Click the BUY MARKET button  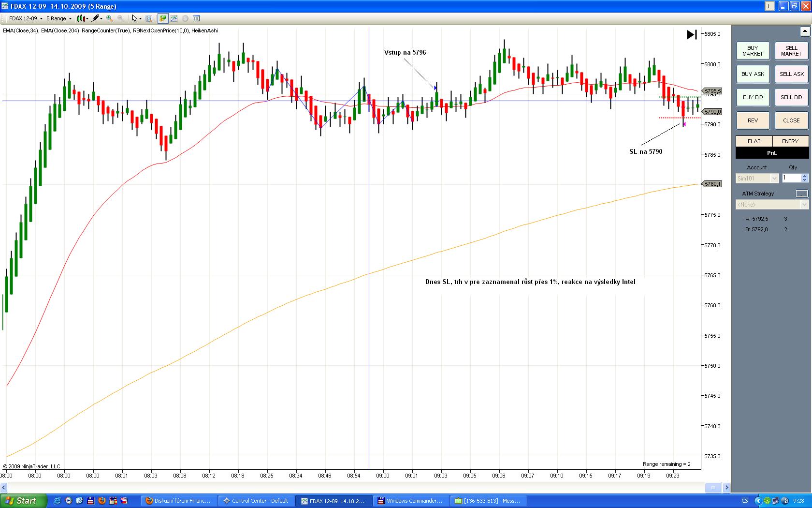(753, 51)
